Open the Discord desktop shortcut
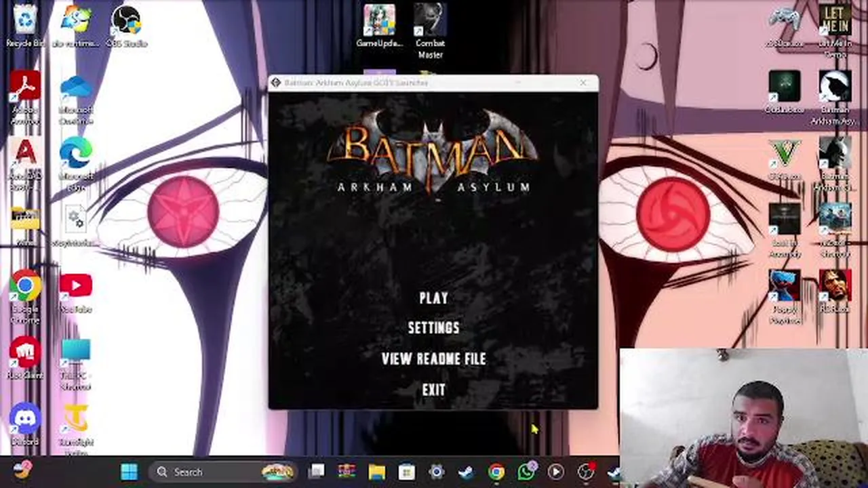This screenshot has height=488, width=868. click(25, 425)
